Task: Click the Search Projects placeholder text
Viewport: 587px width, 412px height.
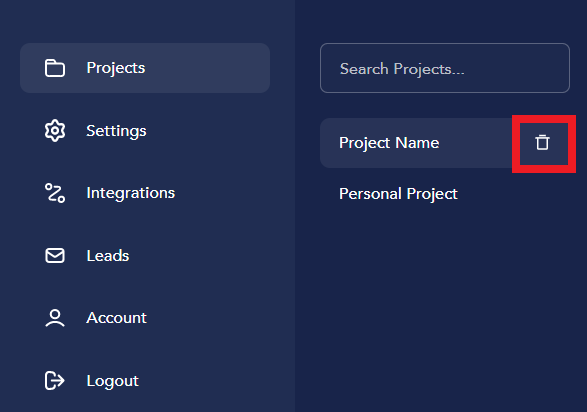Action: click(x=402, y=69)
